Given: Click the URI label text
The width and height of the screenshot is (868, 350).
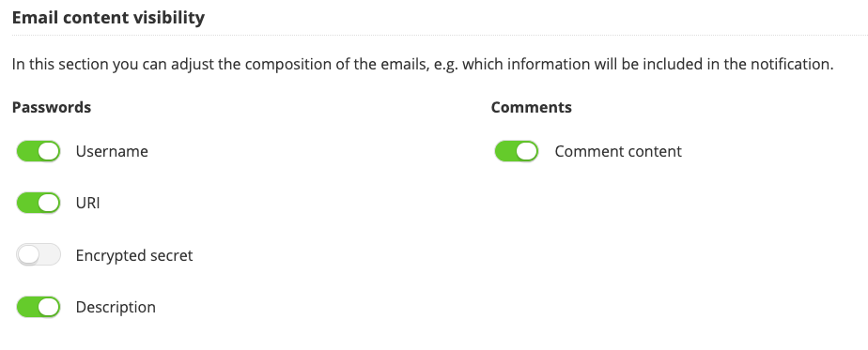Looking at the screenshot, I should click(88, 203).
